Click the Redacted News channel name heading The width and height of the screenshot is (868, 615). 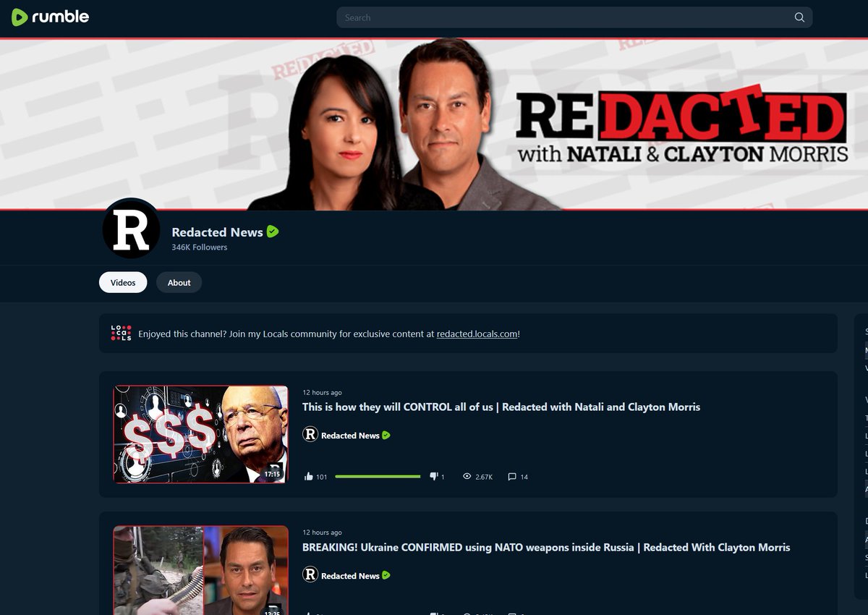click(x=217, y=232)
